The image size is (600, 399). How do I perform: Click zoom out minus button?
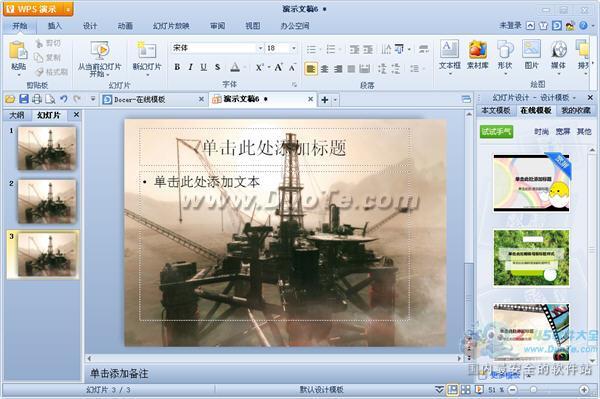(513, 390)
